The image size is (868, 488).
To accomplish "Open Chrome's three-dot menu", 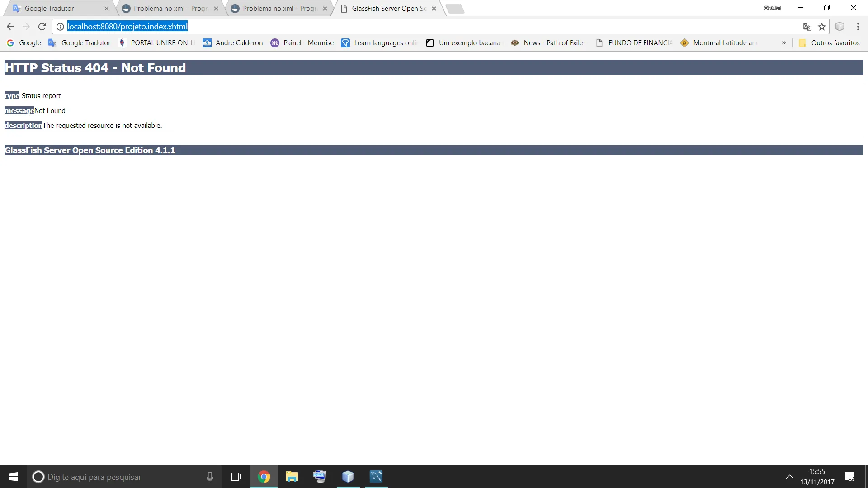I will (x=858, y=27).
